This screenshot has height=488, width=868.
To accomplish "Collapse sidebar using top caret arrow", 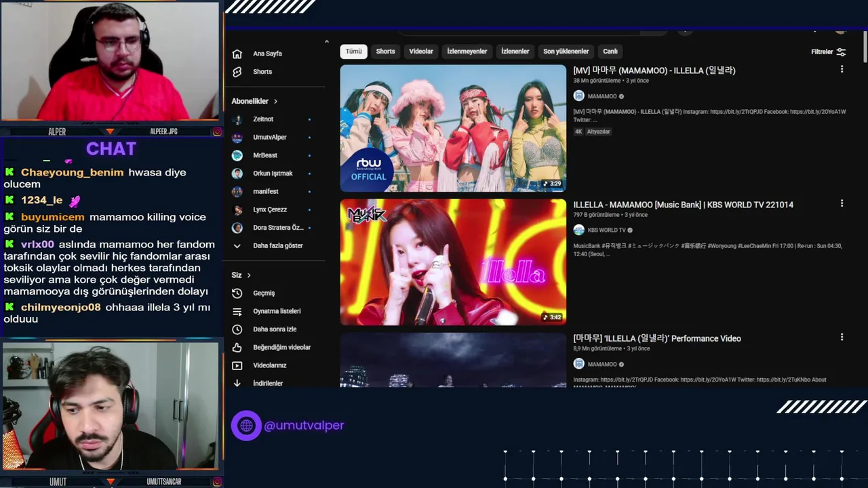I will tap(326, 42).
